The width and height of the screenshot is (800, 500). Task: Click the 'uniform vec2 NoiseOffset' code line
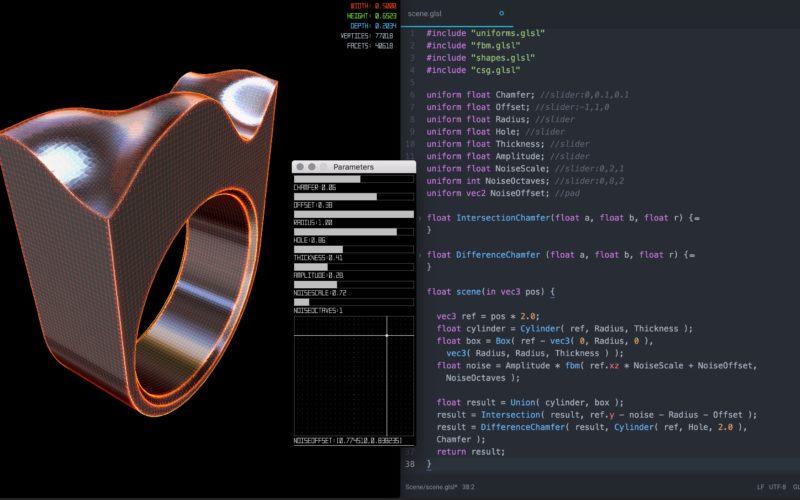pyautogui.click(x=503, y=193)
